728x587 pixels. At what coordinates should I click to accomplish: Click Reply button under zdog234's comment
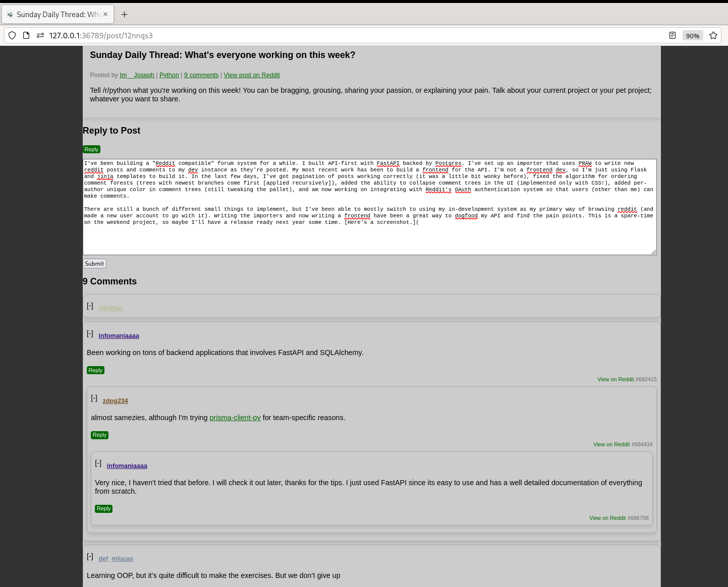[99, 435]
